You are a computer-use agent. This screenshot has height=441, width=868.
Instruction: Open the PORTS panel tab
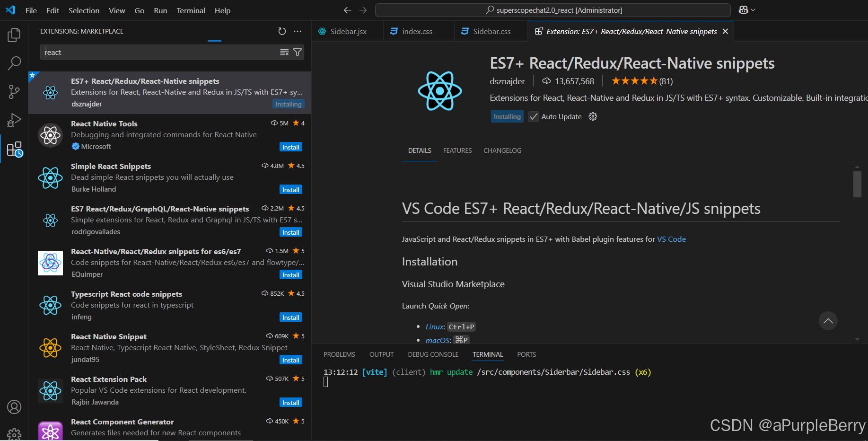point(526,354)
